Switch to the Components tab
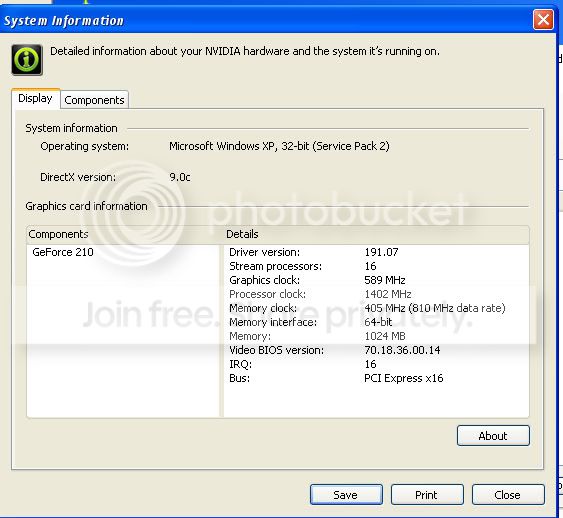Viewport: 563px width, 518px height. point(94,100)
